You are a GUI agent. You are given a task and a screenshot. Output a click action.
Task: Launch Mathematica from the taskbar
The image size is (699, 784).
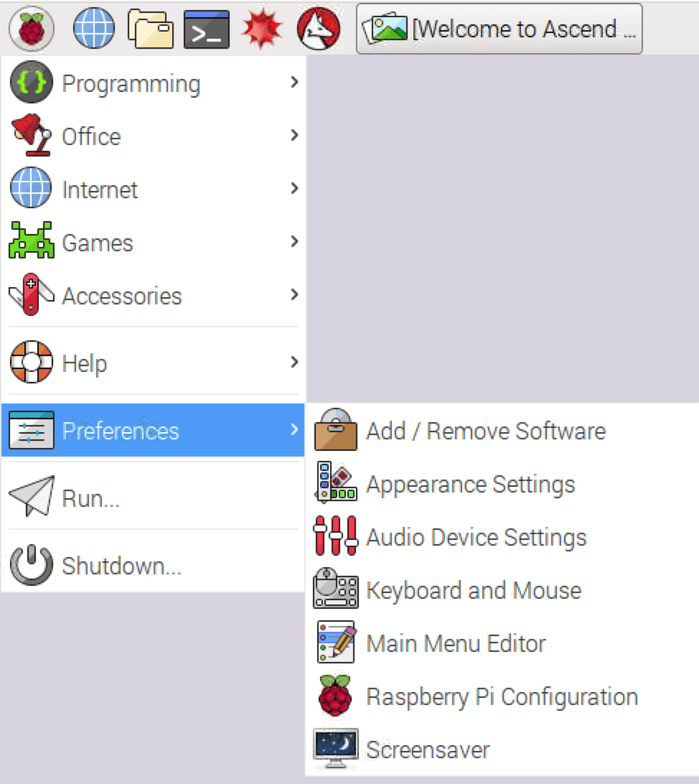pyautogui.click(x=263, y=29)
